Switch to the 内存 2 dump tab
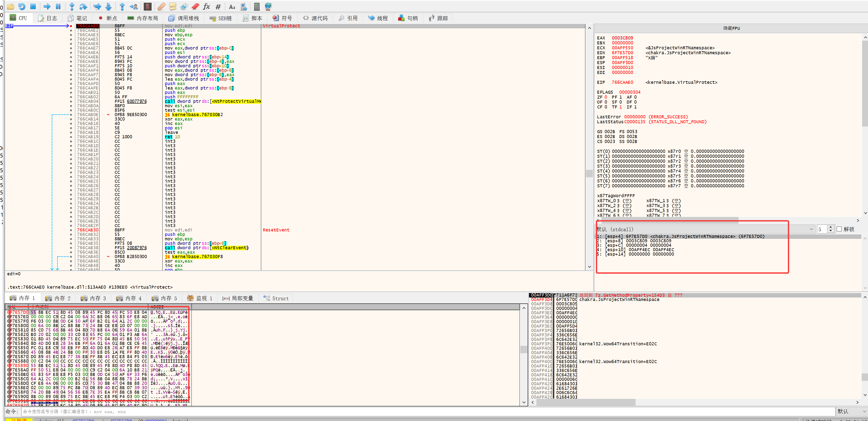 pyautogui.click(x=58, y=298)
